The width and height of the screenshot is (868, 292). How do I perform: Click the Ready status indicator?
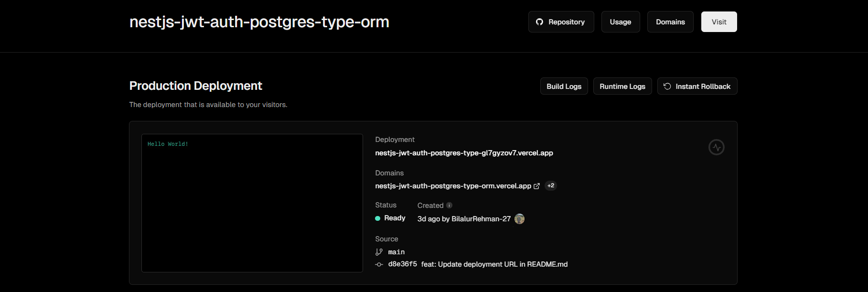(x=390, y=218)
